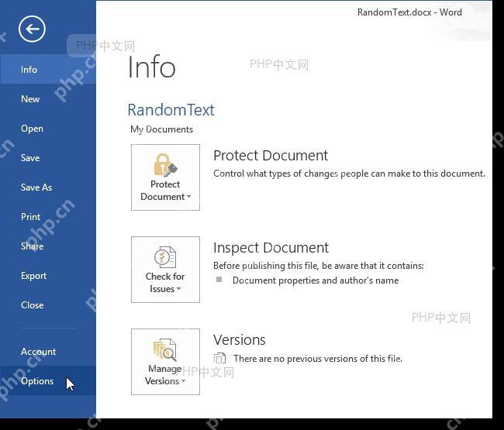Screen dimensions: 504x430
Task: Open the Export page
Action: tap(48, 276)
